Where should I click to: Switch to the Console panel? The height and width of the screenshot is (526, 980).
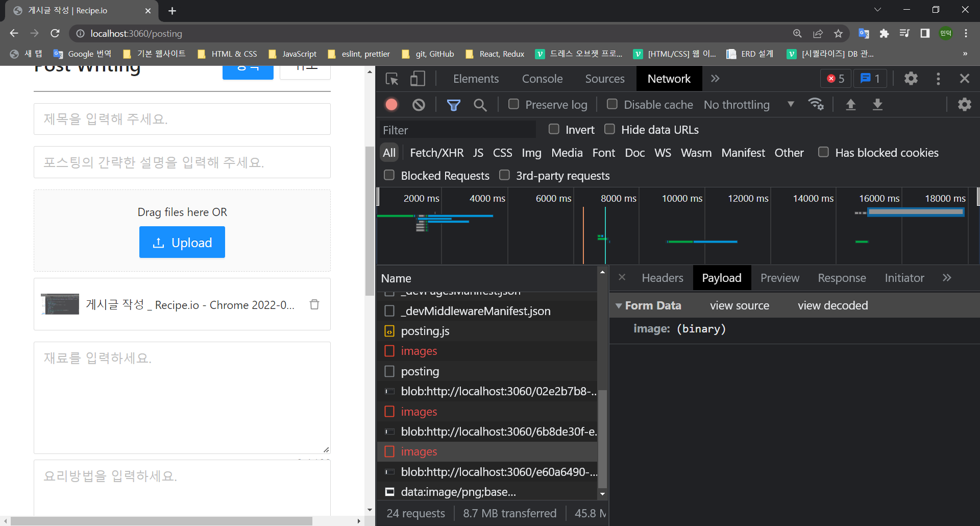[542, 79]
